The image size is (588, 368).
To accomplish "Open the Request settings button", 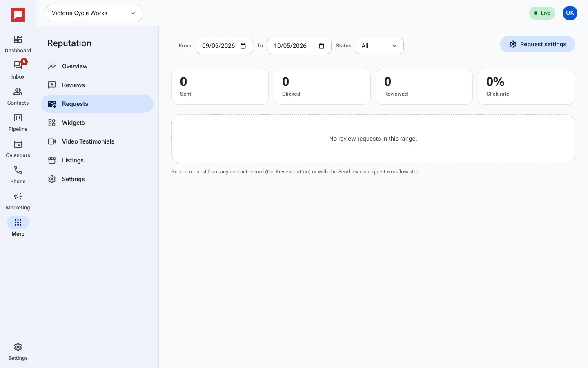I will (537, 44).
